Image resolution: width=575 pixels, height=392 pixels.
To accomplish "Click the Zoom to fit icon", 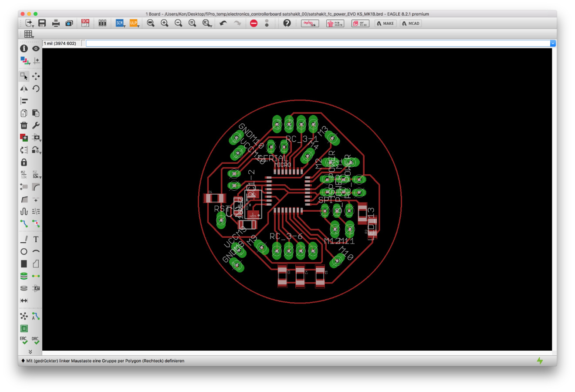I will pyautogui.click(x=151, y=23).
